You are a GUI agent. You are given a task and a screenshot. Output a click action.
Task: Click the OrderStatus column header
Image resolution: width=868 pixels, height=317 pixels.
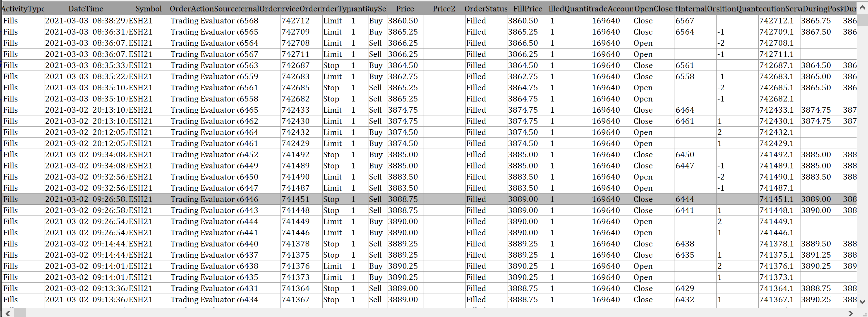click(486, 9)
